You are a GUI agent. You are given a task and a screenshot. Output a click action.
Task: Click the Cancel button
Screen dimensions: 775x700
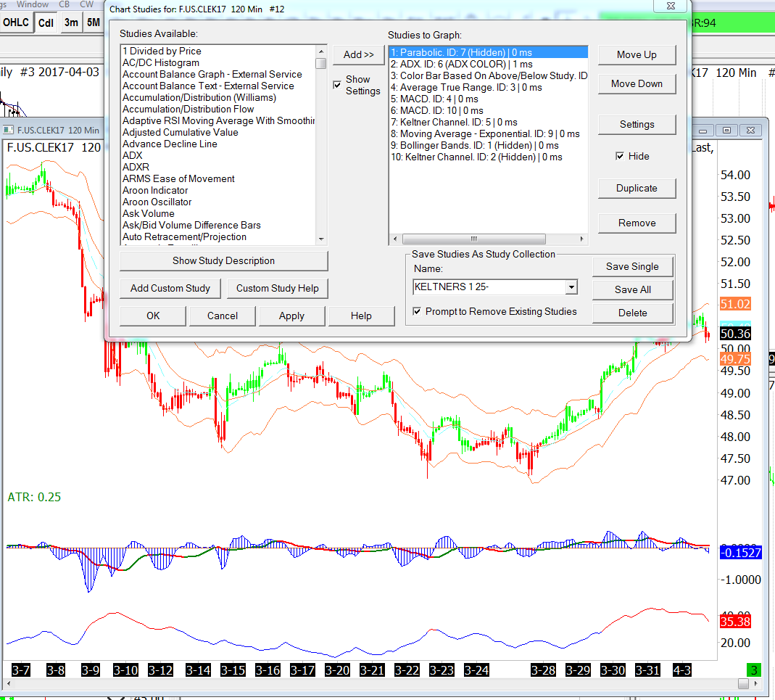[223, 316]
